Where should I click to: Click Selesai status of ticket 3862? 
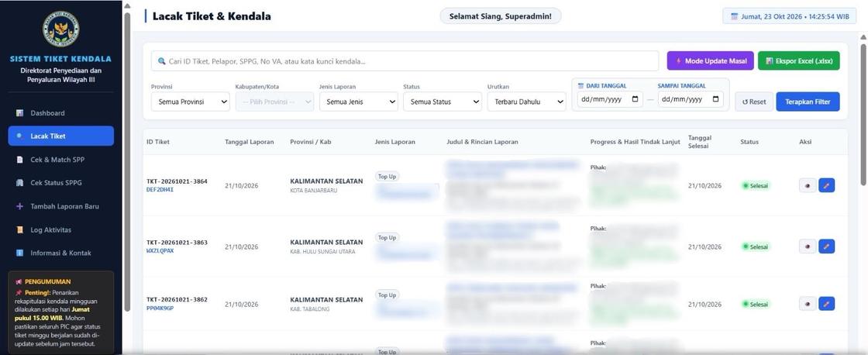tap(756, 304)
